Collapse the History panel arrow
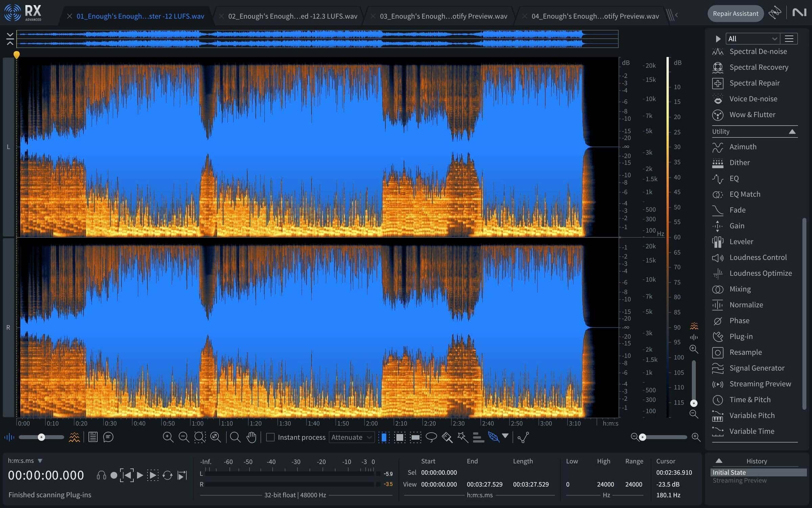This screenshot has height=508, width=812. point(719,461)
